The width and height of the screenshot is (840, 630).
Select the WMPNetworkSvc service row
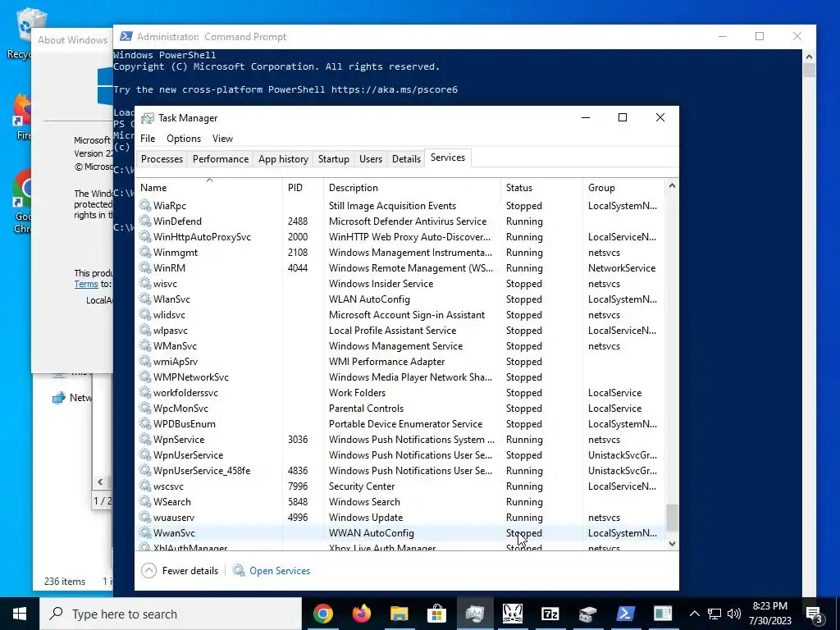[400, 377]
